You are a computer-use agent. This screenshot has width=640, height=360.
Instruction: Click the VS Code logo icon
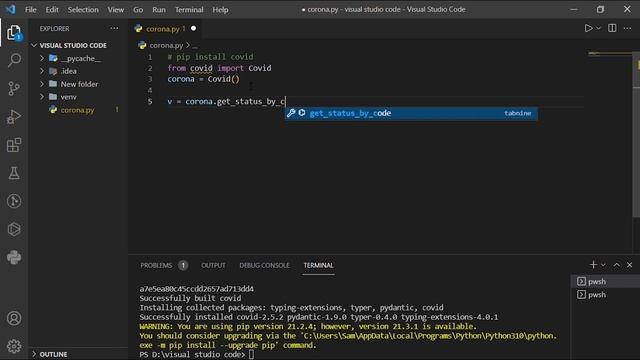click(11, 9)
